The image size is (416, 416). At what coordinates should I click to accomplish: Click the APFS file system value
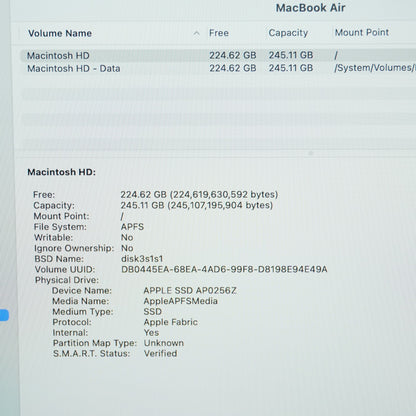pos(132,227)
